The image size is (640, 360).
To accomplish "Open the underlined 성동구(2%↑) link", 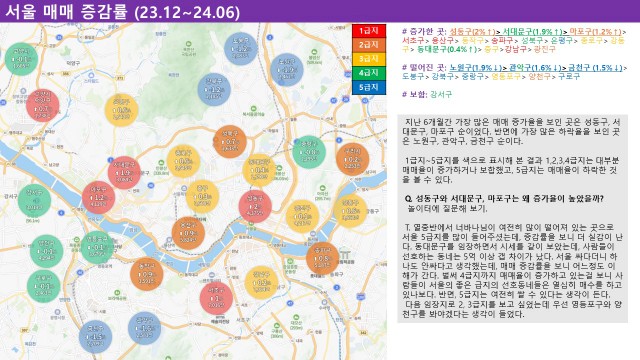I will click(473, 31).
